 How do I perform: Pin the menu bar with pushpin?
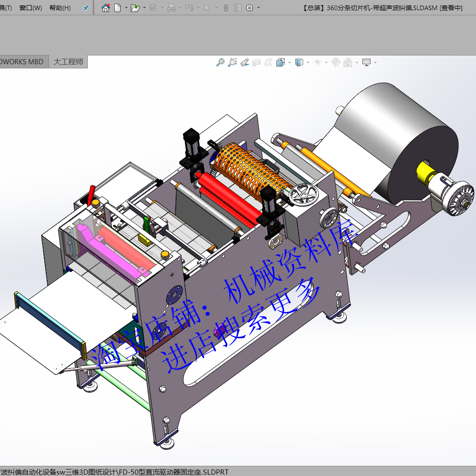click(86, 8)
